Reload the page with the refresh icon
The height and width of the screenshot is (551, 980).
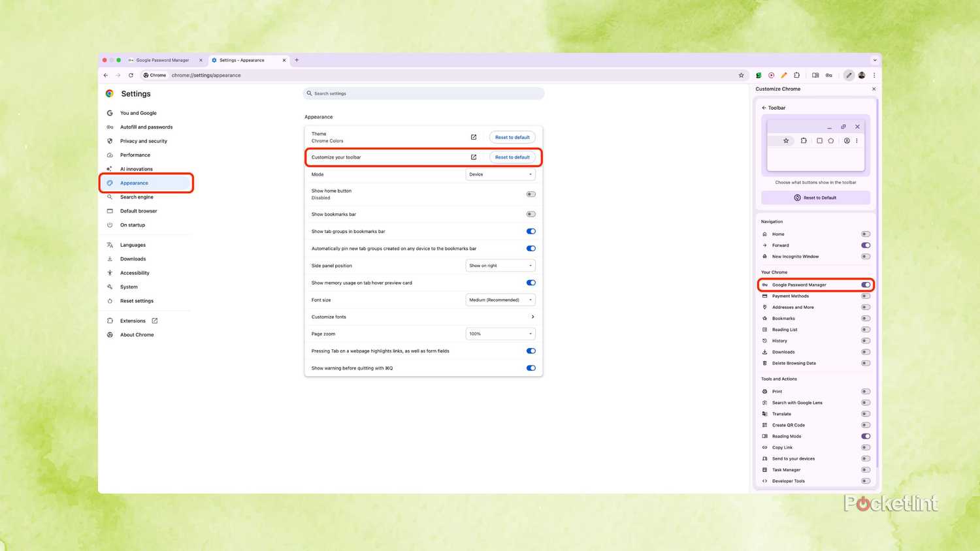[x=131, y=75]
